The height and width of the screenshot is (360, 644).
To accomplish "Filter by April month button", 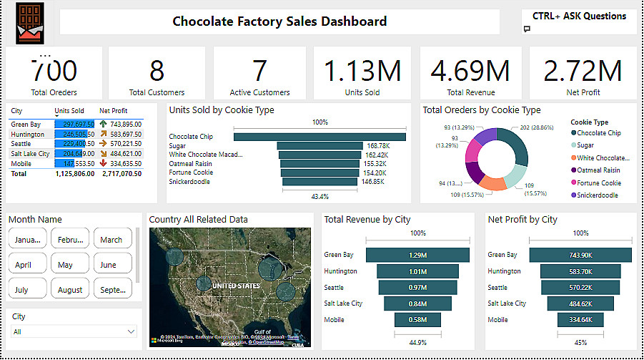I will point(27,265).
